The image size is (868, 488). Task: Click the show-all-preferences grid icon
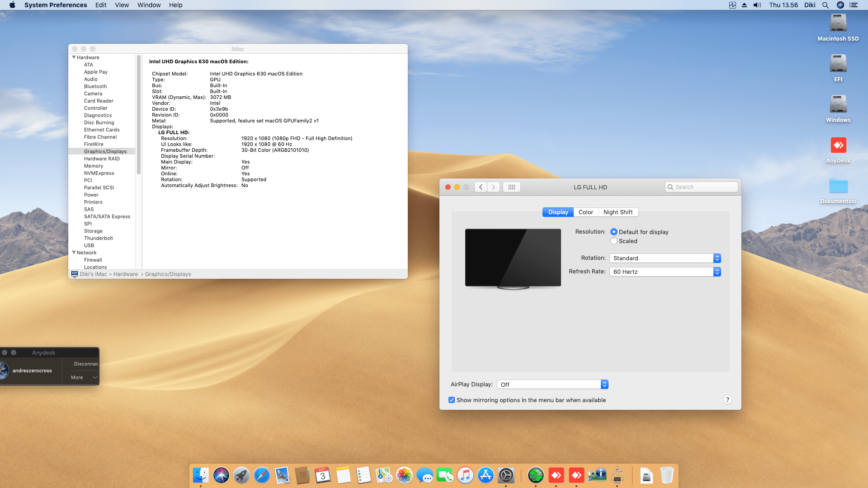tap(511, 187)
